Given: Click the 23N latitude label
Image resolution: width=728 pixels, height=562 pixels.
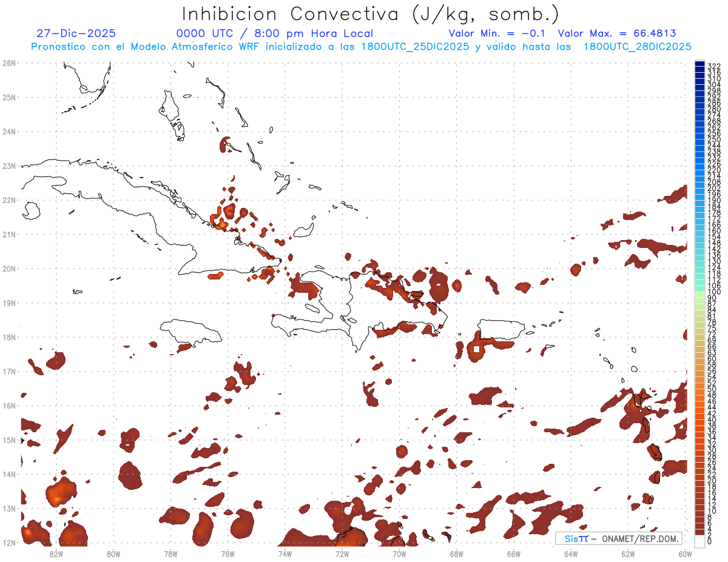Looking at the screenshot, I should (x=8, y=166).
